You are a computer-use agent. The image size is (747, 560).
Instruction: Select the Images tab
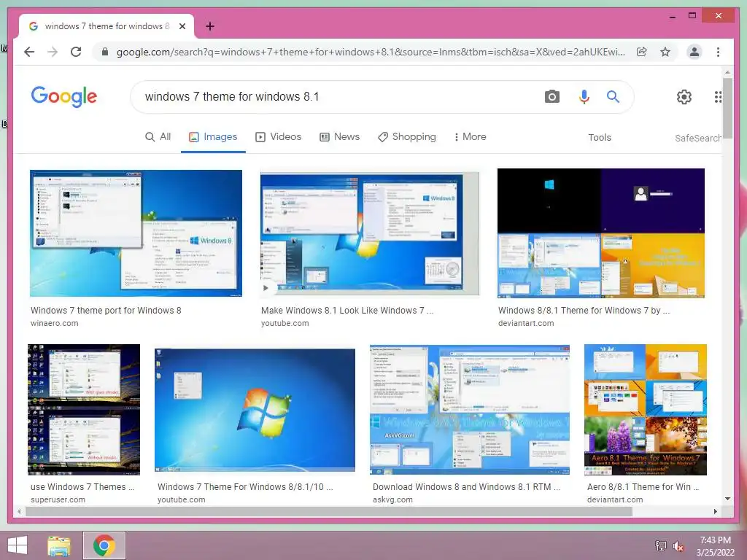click(x=213, y=137)
